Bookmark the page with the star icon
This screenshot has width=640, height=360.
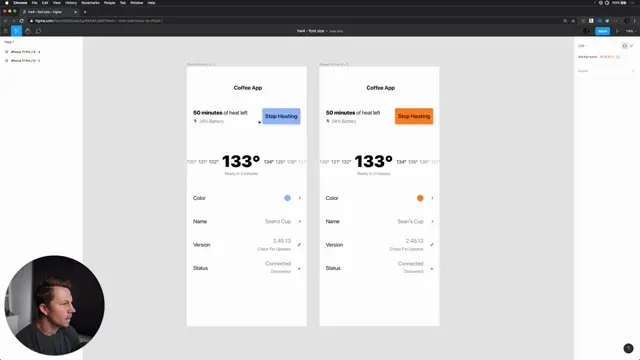coord(573,21)
